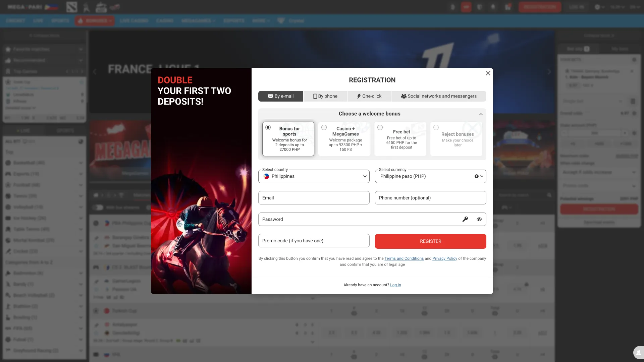644x362 pixels.
Task: Click the key icon to generate a password
Action: [x=465, y=219]
